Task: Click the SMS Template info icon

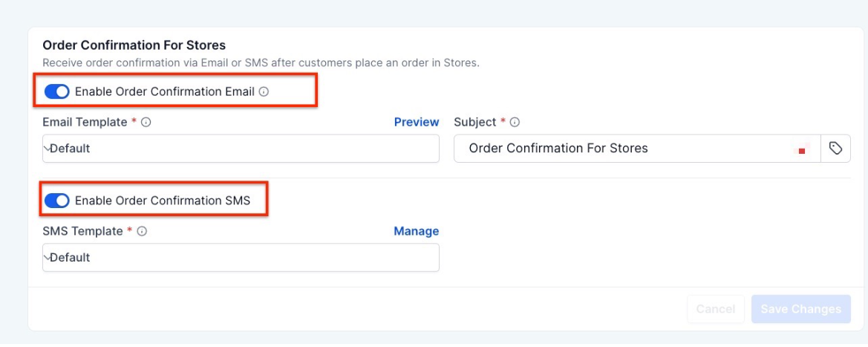Action: [143, 232]
